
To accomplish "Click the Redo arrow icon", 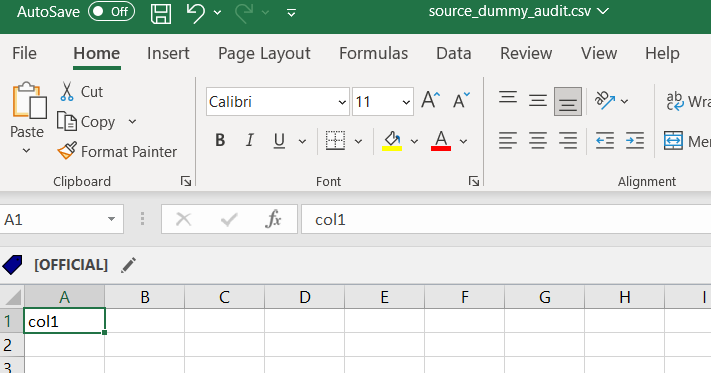I will [244, 13].
